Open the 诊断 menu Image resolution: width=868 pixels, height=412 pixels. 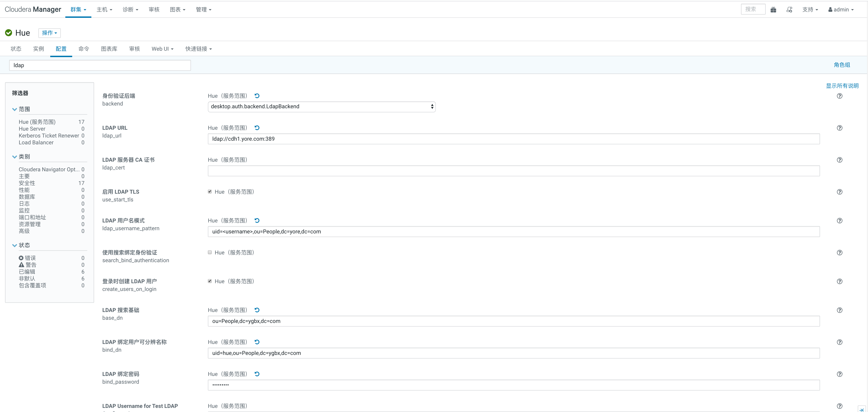pos(130,9)
